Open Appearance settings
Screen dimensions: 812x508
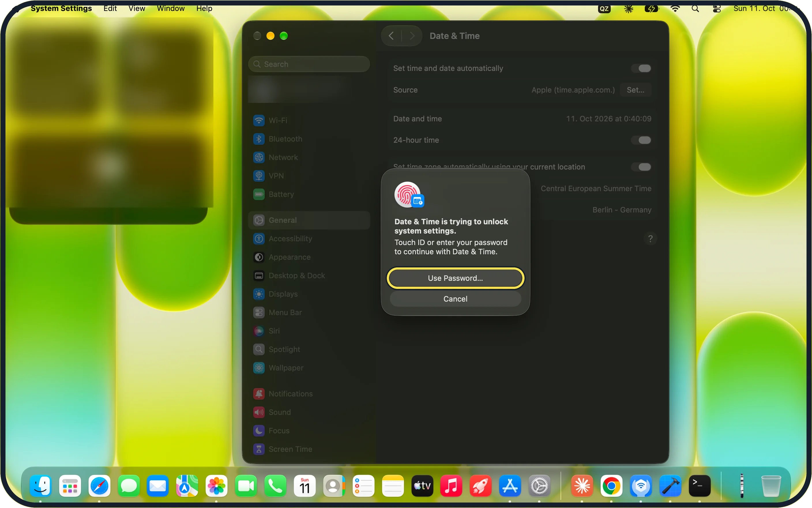[x=309, y=257]
